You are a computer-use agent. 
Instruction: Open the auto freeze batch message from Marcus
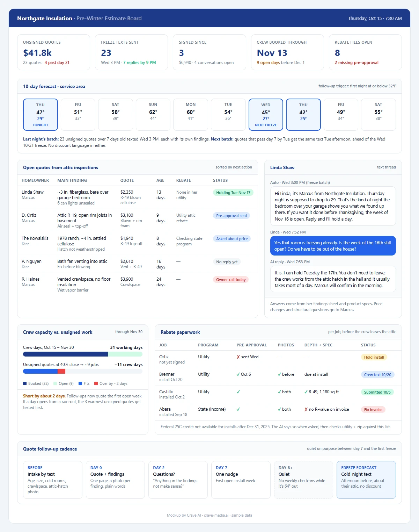tap(333, 206)
